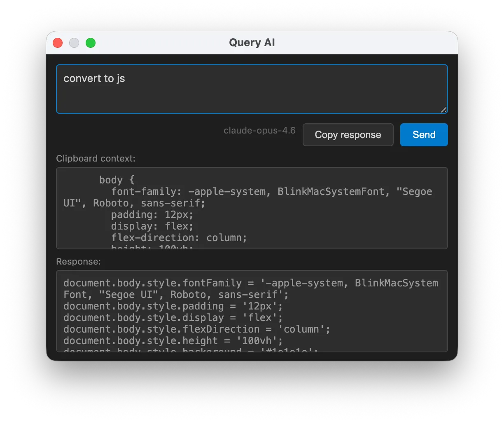Image resolution: width=504 pixels, height=422 pixels.
Task: Click the height = '100vh' response line
Action: pos(173,340)
